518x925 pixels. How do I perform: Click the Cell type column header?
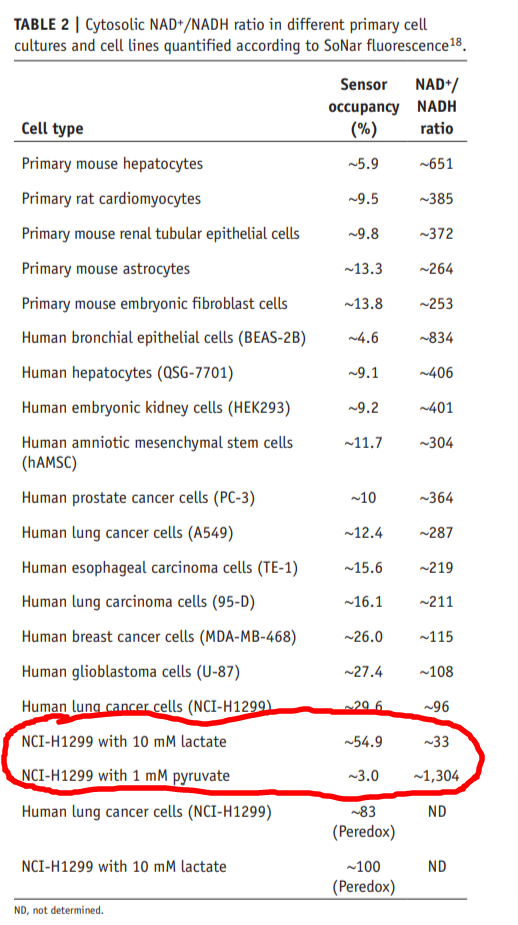click(53, 129)
